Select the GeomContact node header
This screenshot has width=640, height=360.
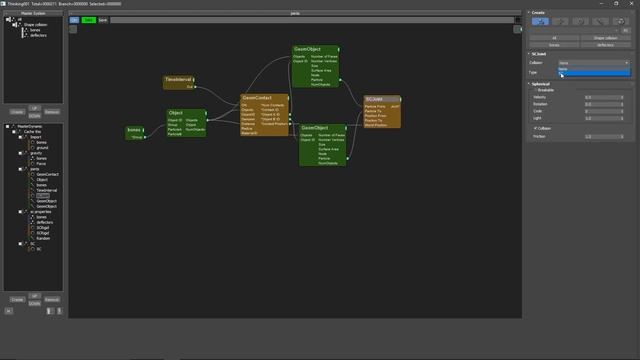pos(264,98)
